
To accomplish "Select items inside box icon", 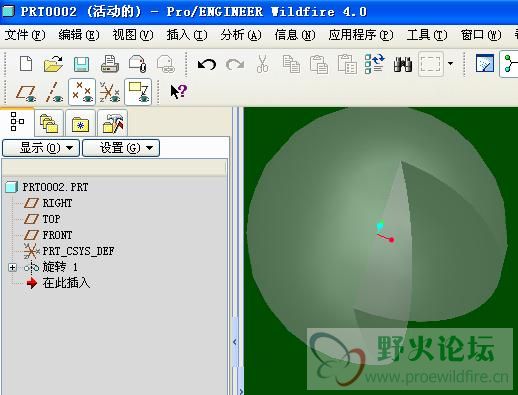I will point(431,64).
